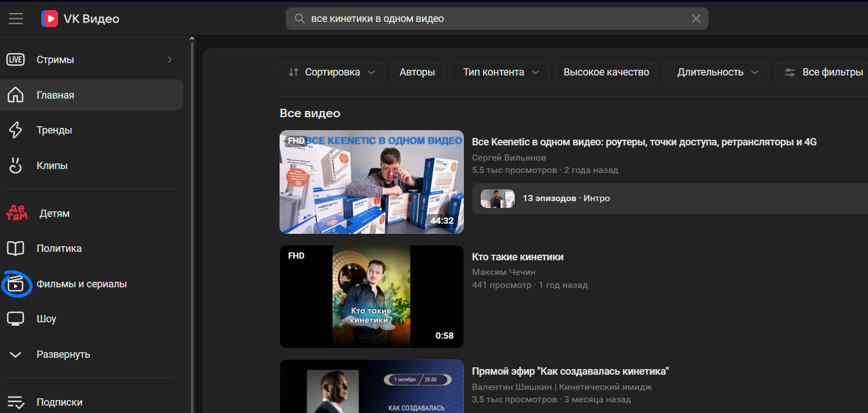The image size is (868, 413).
Task: Open title Кто такие кинетики
Action: coord(517,257)
